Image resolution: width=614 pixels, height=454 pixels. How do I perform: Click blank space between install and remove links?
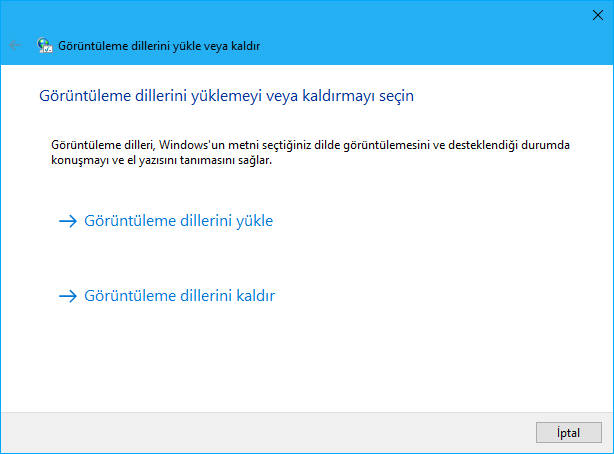[x=305, y=259]
